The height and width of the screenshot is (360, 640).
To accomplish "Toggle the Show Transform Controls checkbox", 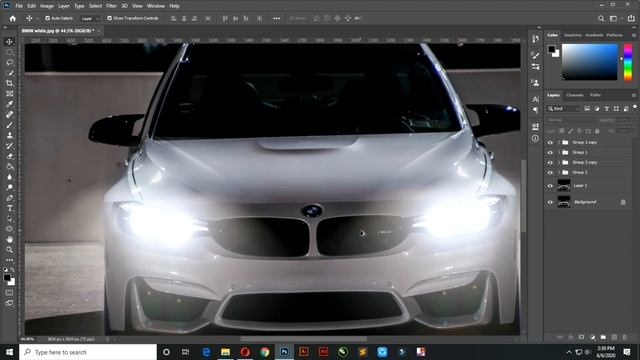I will [x=109, y=18].
